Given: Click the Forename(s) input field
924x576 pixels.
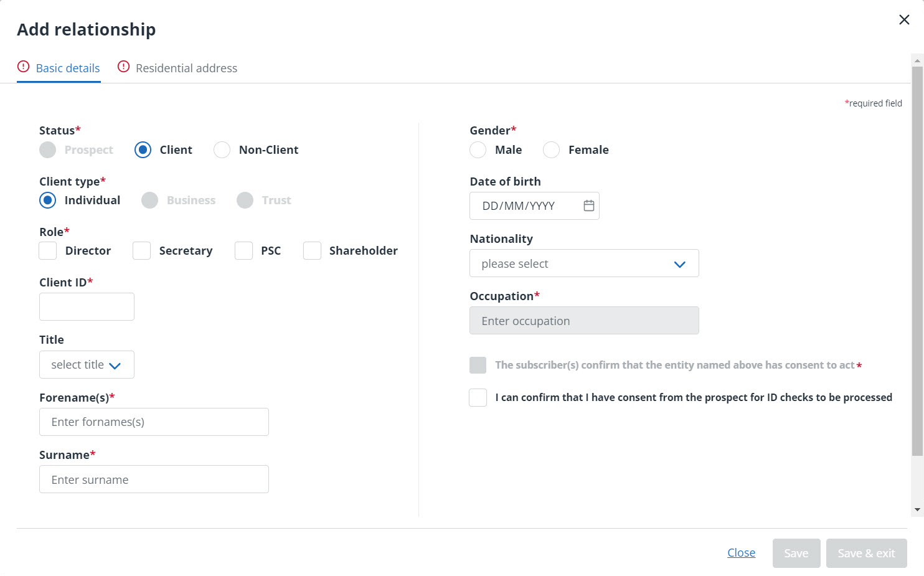Looking at the screenshot, I should 154,422.
